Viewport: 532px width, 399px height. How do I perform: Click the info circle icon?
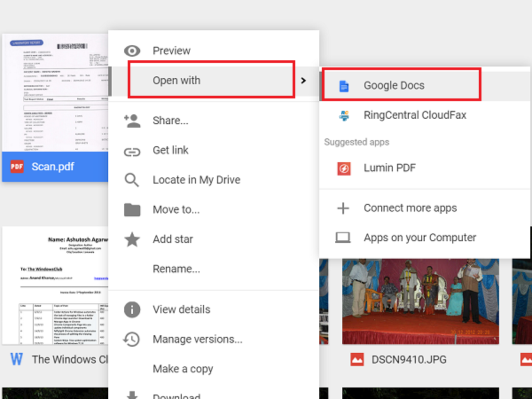click(132, 309)
